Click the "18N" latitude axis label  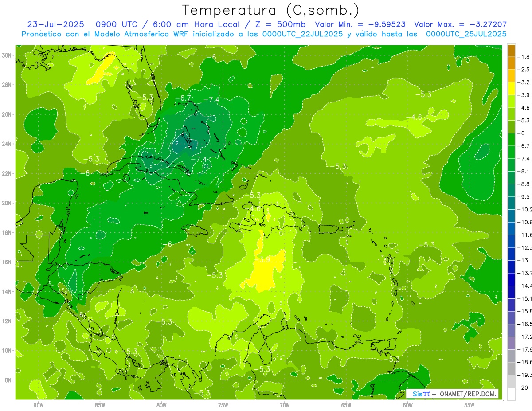point(7,232)
